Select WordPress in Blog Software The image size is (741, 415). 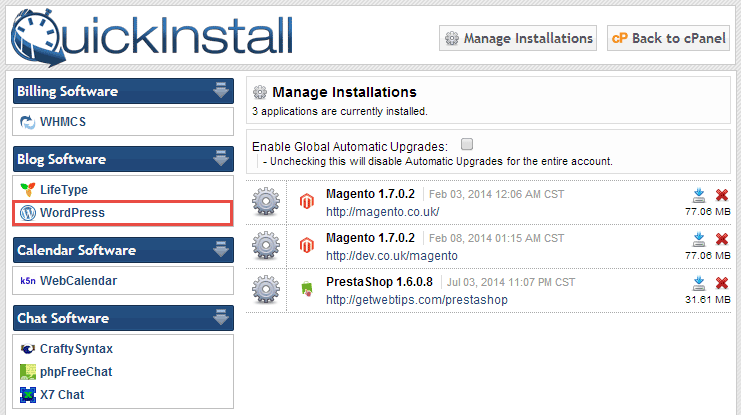click(123, 213)
